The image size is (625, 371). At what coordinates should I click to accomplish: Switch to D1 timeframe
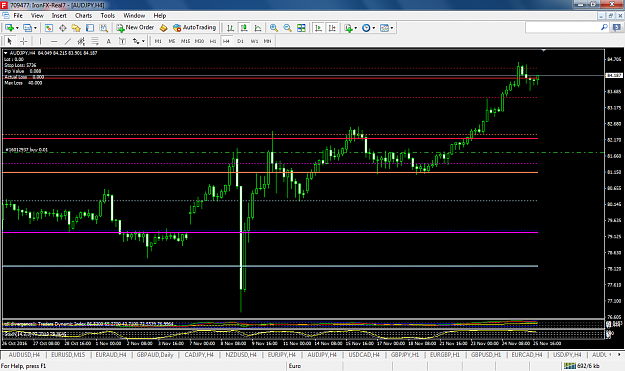[240, 41]
